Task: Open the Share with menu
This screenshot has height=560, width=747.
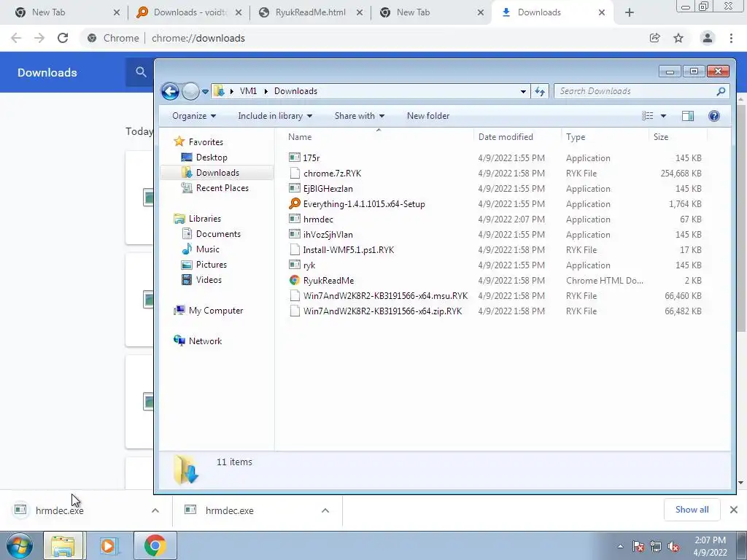Action: pyautogui.click(x=359, y=116)
